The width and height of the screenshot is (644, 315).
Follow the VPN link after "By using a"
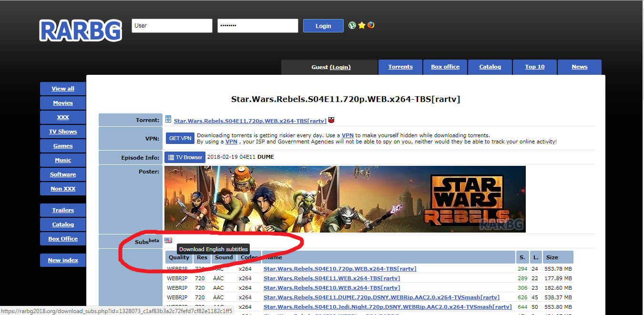tap(231, 142)
